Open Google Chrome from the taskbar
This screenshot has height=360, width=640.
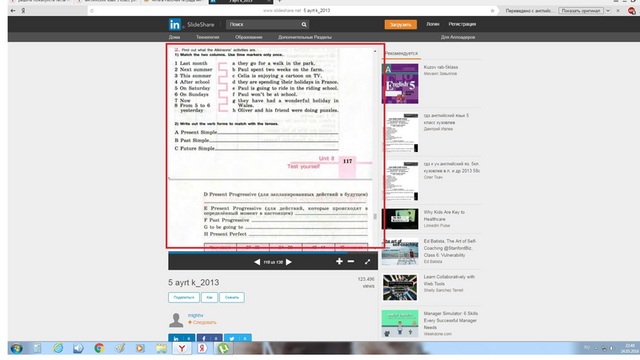click(99, 348)
